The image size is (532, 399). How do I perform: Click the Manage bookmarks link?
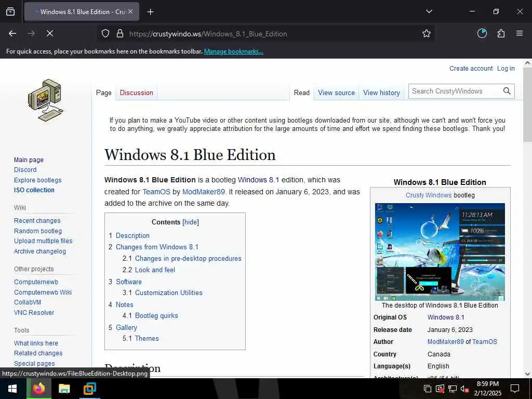click(x=233, y=51)
